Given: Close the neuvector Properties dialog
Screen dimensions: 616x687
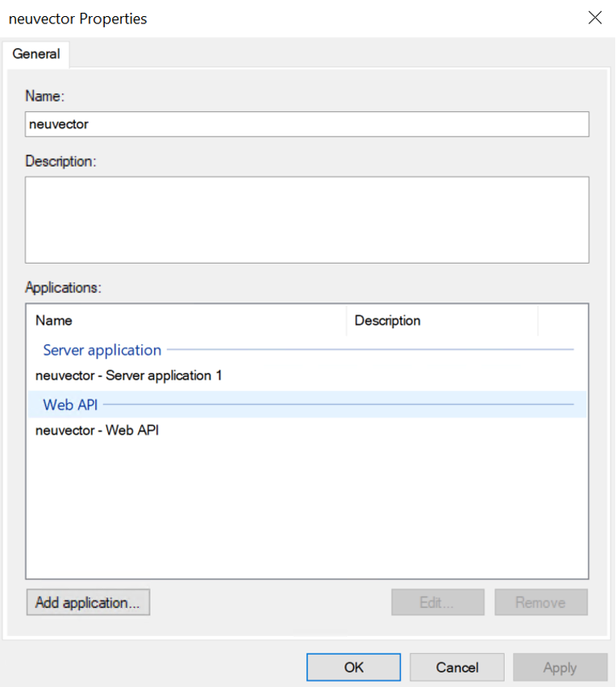Looking at the screenshot, I should tap(595, 18).
